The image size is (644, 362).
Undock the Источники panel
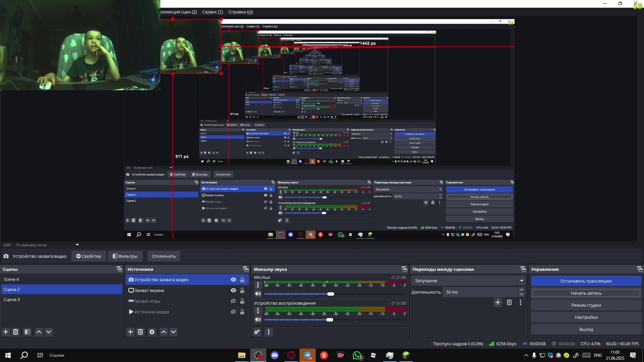pyautogui.click(x=246, y=269)
